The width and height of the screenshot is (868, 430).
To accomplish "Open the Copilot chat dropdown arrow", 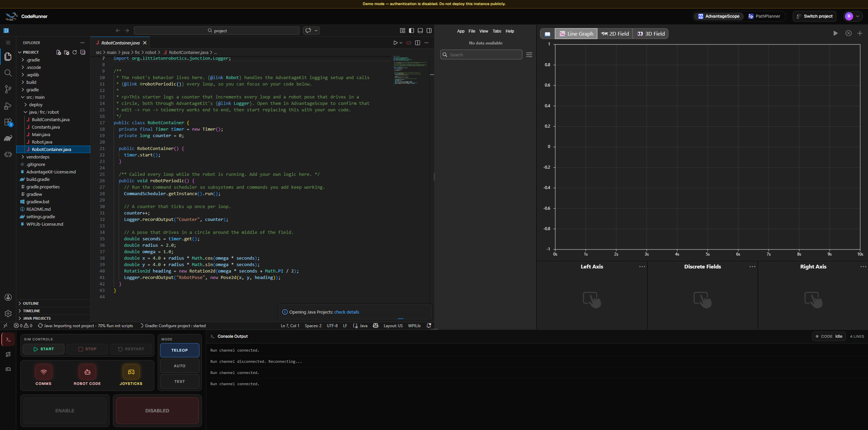I will tap(316, 31).
